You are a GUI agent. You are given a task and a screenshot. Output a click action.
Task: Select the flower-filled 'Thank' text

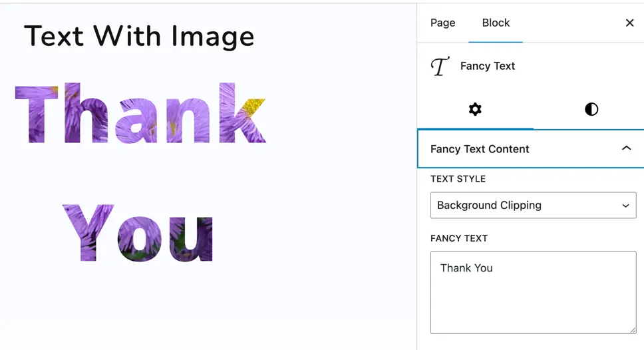coord(140,113)
